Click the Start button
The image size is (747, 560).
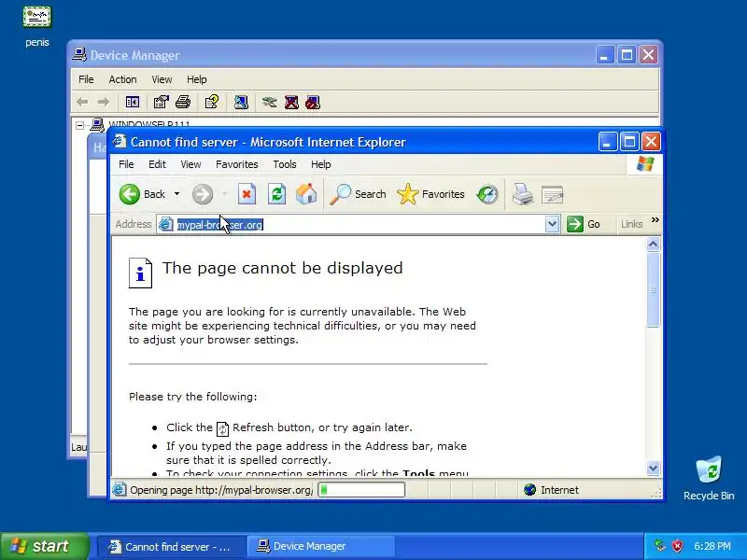click(x=45, y=546)
